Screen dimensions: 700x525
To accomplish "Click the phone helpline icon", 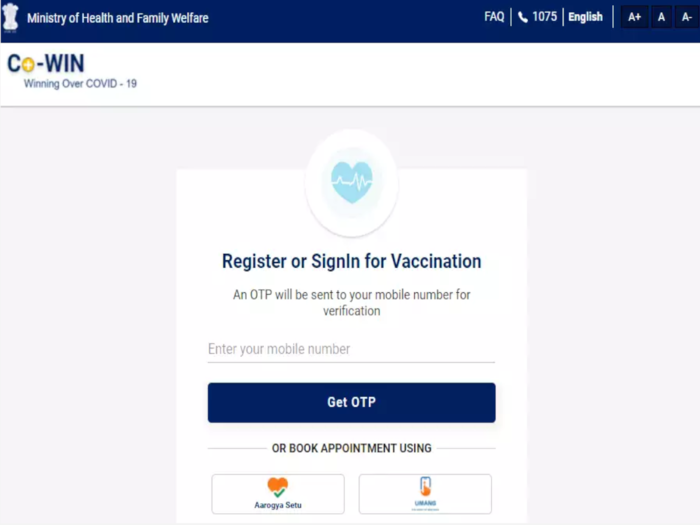I will click(523, 17).
